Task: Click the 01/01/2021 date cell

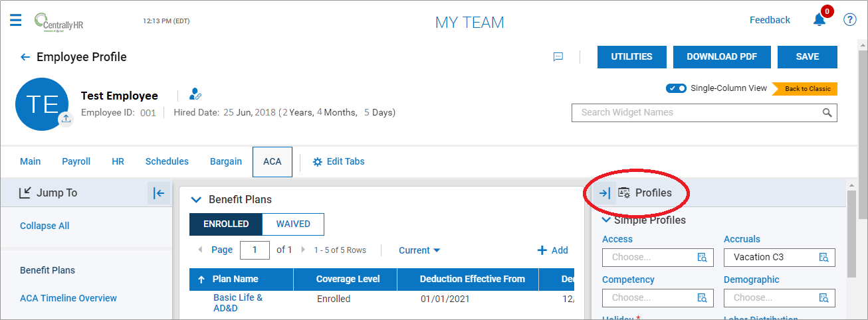Action: [x=445, y=299]
